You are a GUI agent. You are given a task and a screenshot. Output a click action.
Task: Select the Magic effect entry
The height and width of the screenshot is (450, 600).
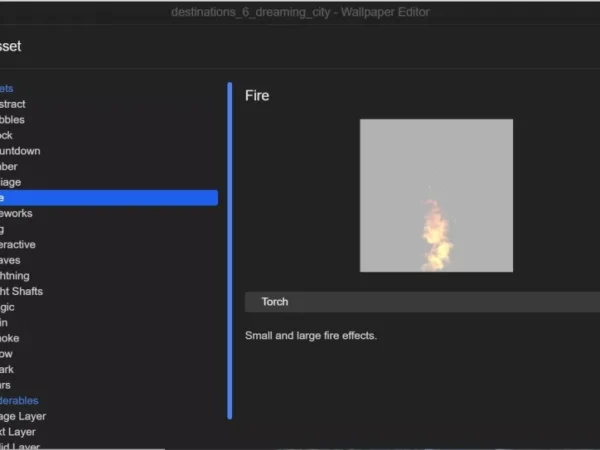[x=10, y=307]
